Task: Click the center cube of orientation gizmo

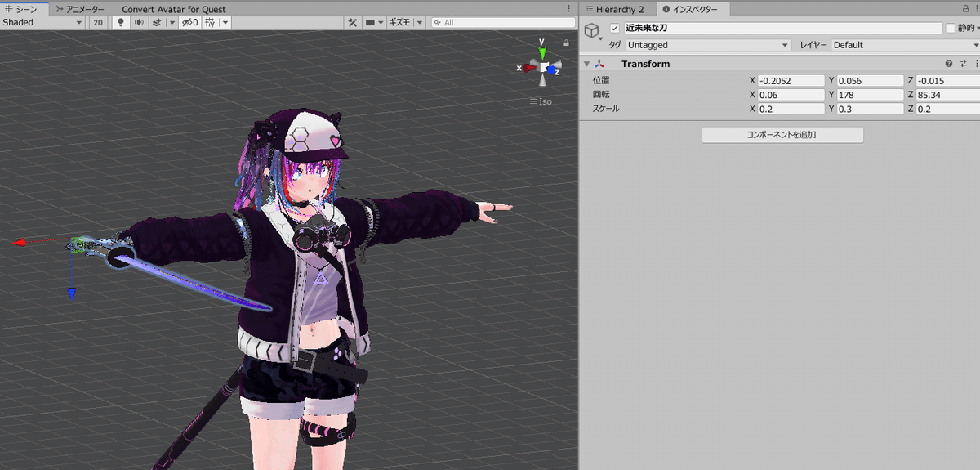Action: point(542,68)
